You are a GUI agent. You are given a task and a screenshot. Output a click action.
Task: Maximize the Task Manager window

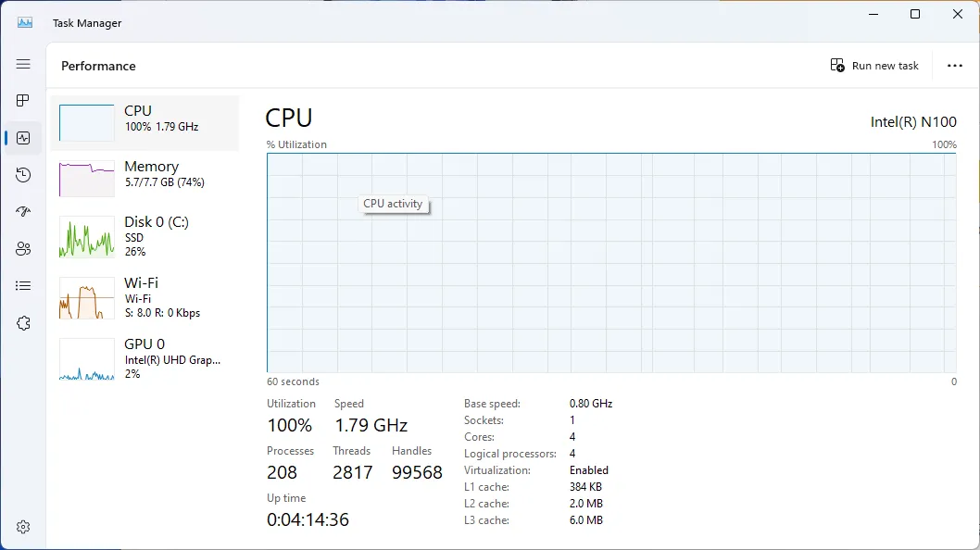coord(915,14)
